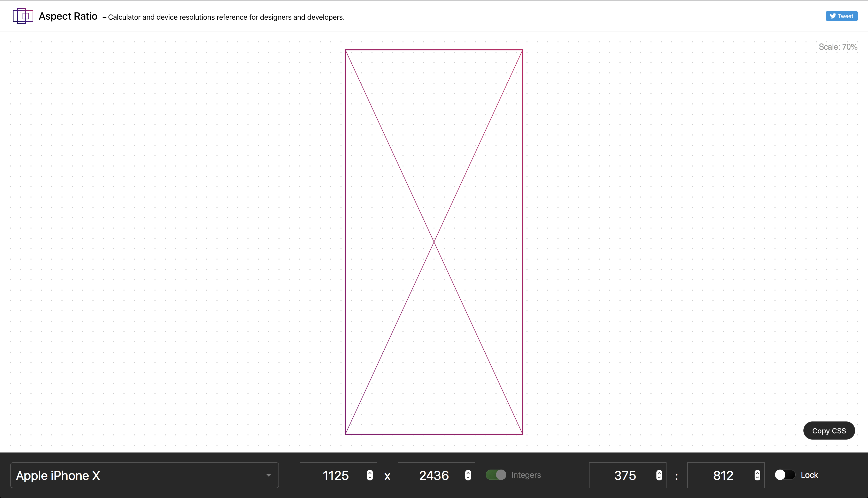
Task: Click the height field showing 2436
Action: point(436,476)
